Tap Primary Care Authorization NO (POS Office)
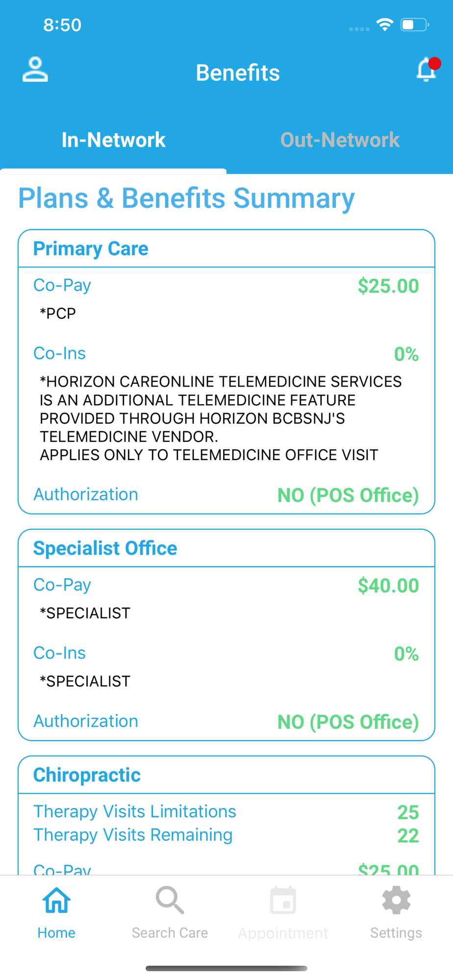453x980 pixels. (x=348, y=495)
